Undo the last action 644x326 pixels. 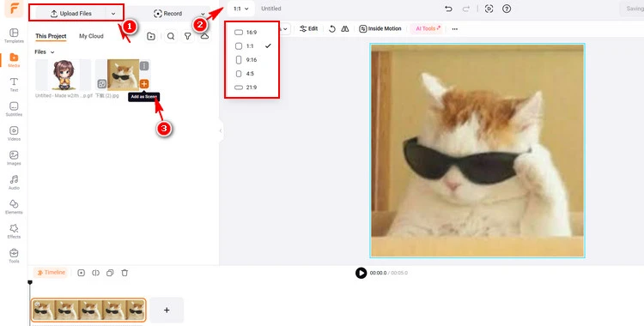point(448,9)
